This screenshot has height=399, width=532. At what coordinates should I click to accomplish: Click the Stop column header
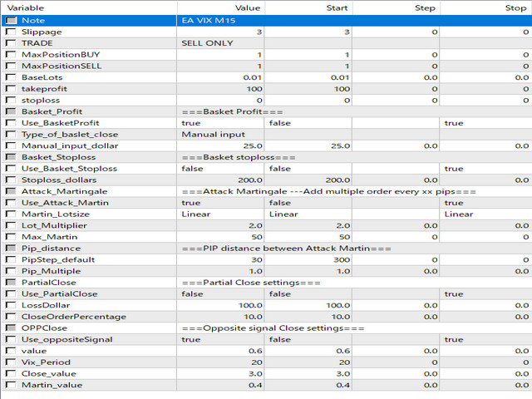tap(485, 7)
